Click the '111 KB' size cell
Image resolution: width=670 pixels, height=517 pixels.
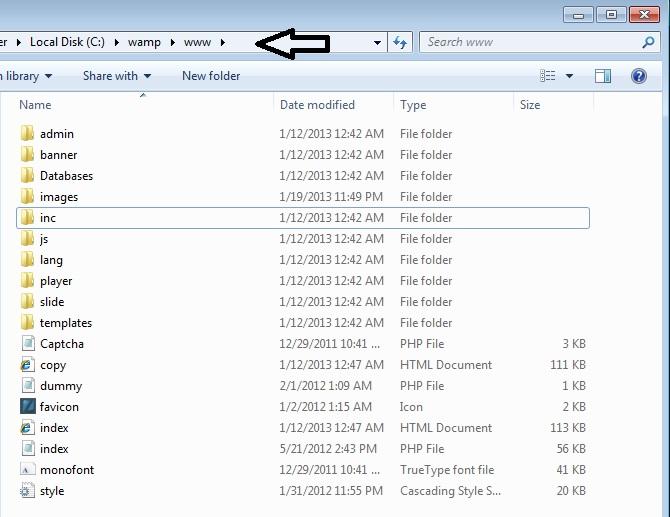click(x=567, y=364)
